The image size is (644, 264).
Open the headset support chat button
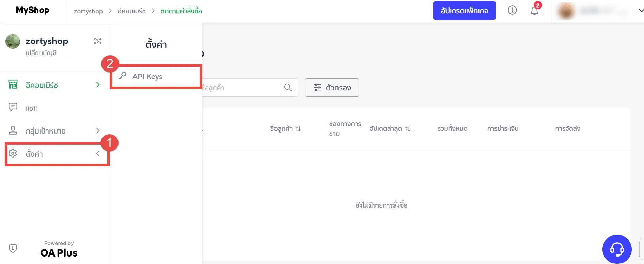[617, 249]
